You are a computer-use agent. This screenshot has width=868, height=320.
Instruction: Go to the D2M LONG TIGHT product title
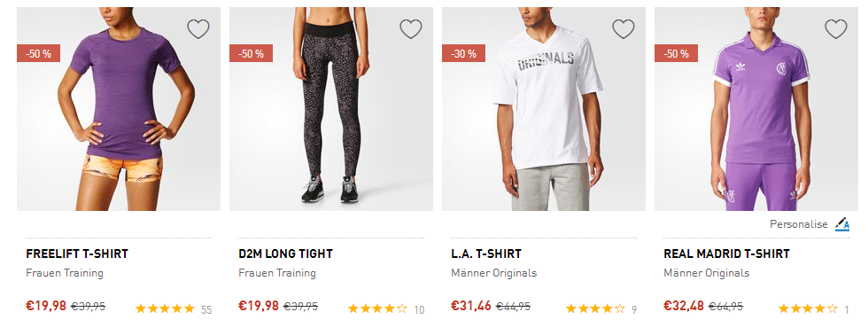coord(285,254)
